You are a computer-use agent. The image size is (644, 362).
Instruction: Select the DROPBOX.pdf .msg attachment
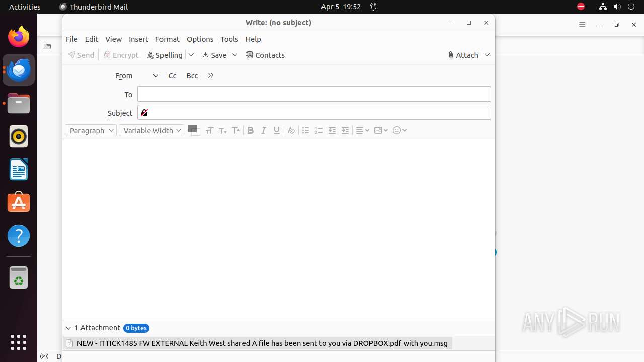[x=257, y=343]
